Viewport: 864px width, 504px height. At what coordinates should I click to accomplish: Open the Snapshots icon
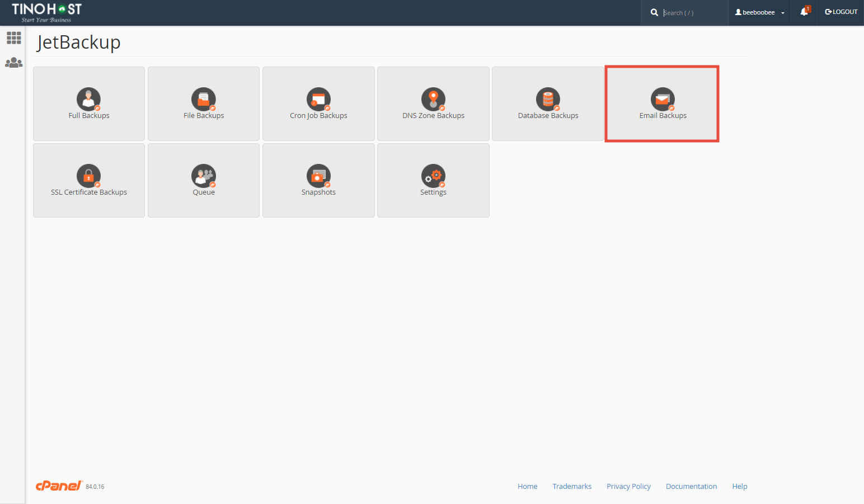[318, 176]
